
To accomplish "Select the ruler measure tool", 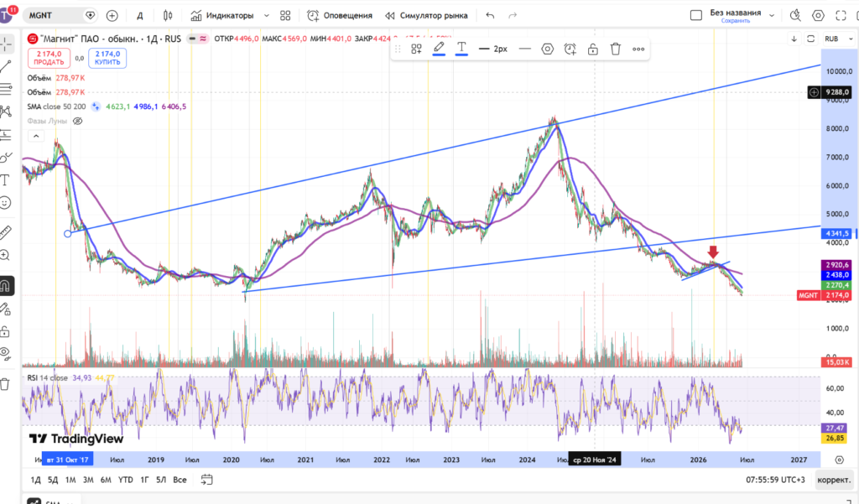I will point(6,232).
